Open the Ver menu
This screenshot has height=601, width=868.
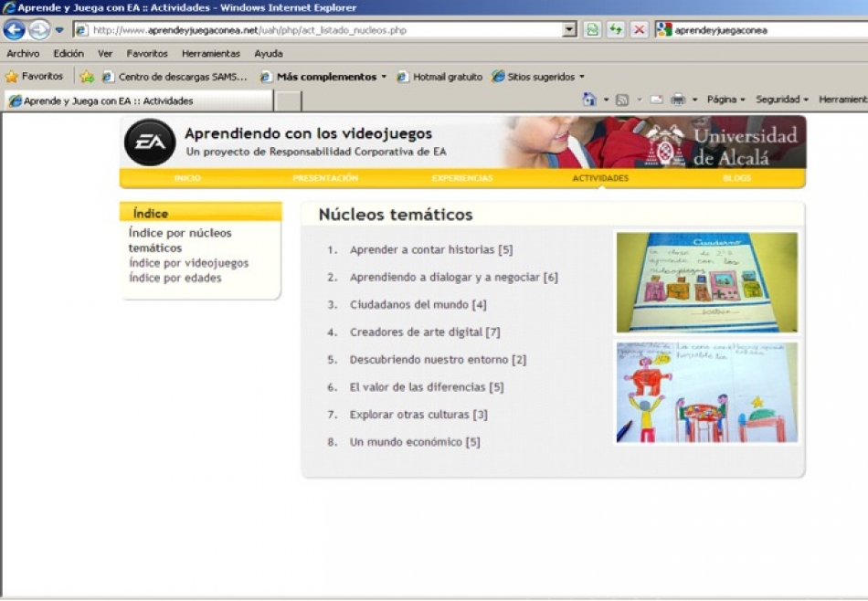point(105,54)
